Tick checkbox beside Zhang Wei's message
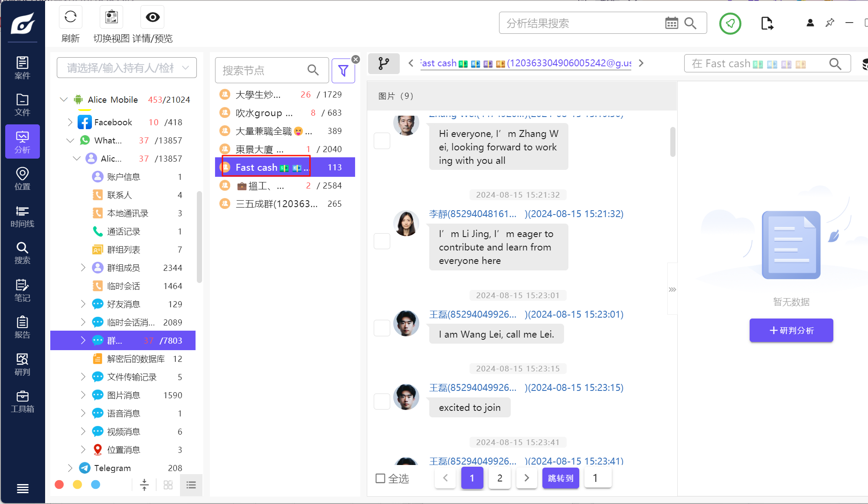 point(382,141)
